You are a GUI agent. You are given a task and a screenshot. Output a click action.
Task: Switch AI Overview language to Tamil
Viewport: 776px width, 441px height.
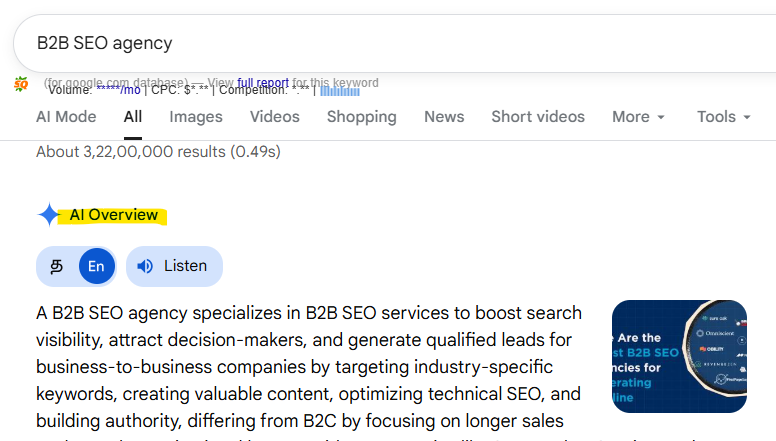click(58, 266)
